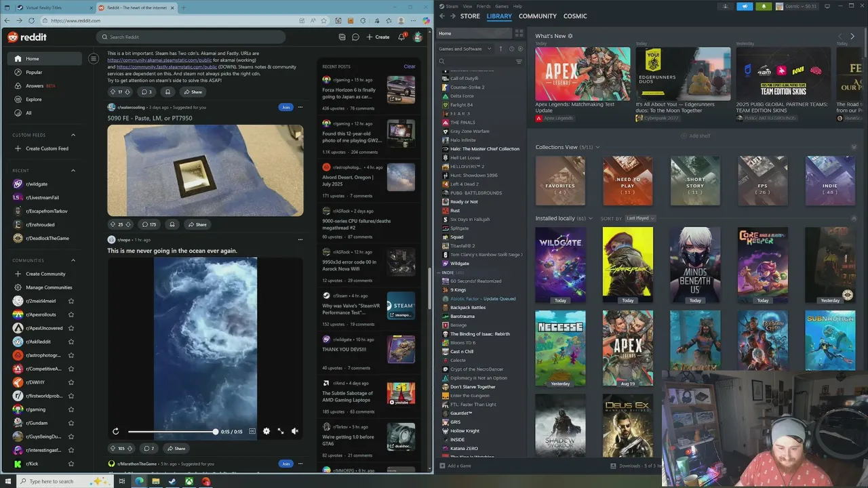This screenshot has height=488, width=868.
Task: Open Steam green notifications bell
Action: [764, 6]
